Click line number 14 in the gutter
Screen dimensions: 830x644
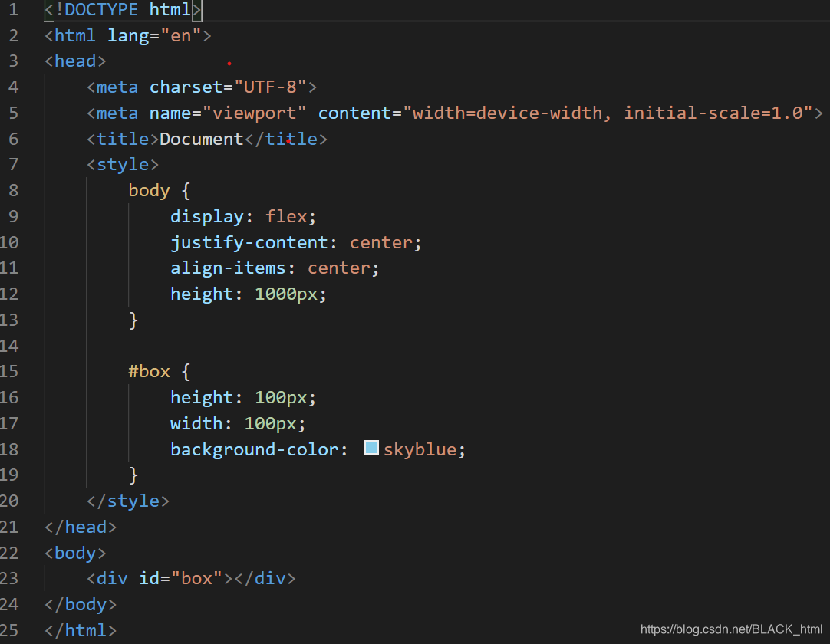9,346
